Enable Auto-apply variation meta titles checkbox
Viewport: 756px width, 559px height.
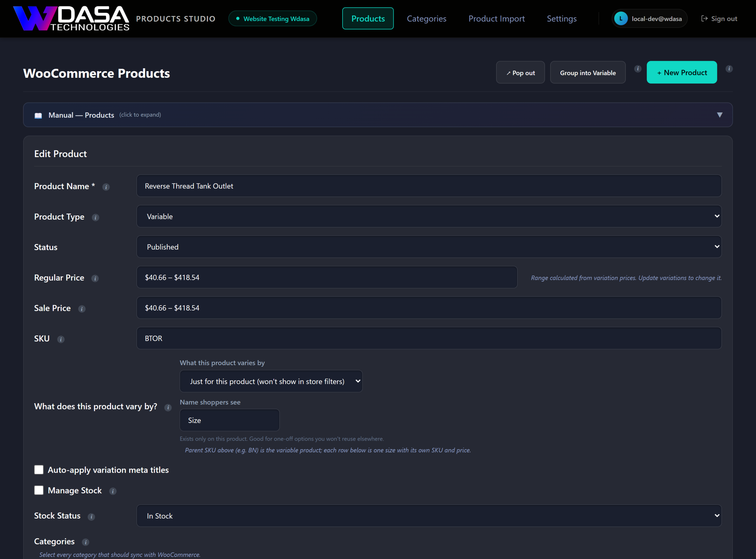tap(39, 470)
